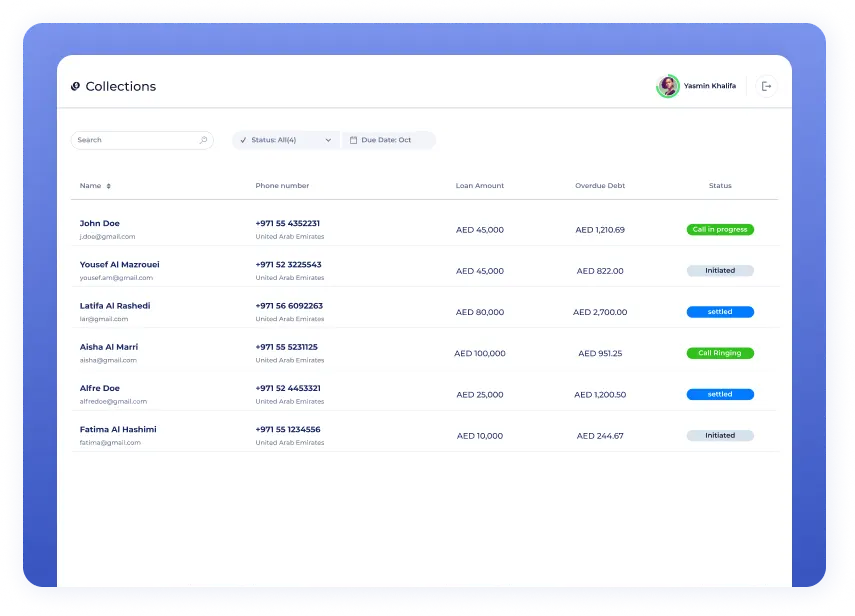Click the 'Call Ringing' badge for Aisha Al Marri
This screenshot has width=855, height=616.
[x=720, y=353]
